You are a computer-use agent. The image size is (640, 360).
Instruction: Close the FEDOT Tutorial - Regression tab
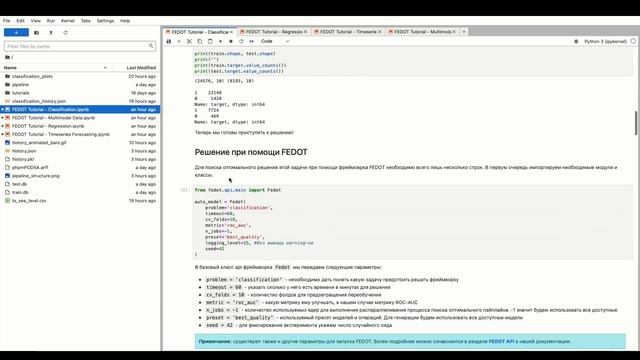point(305,32)
